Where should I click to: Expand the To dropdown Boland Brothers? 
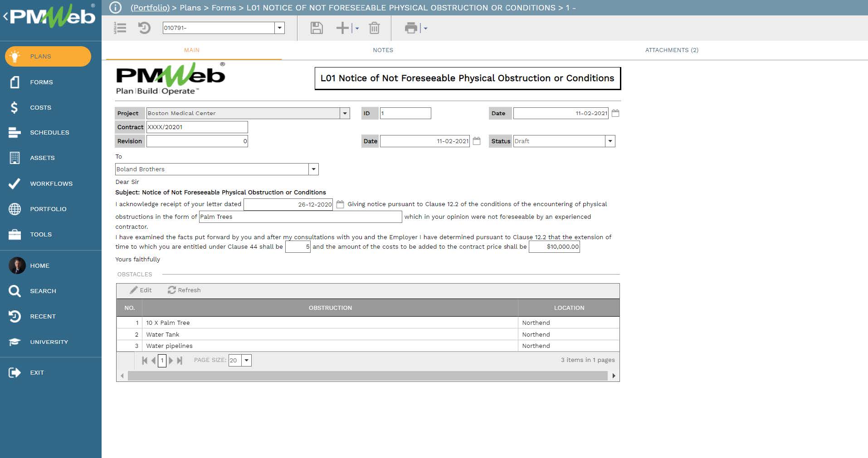tap(313, 169)
